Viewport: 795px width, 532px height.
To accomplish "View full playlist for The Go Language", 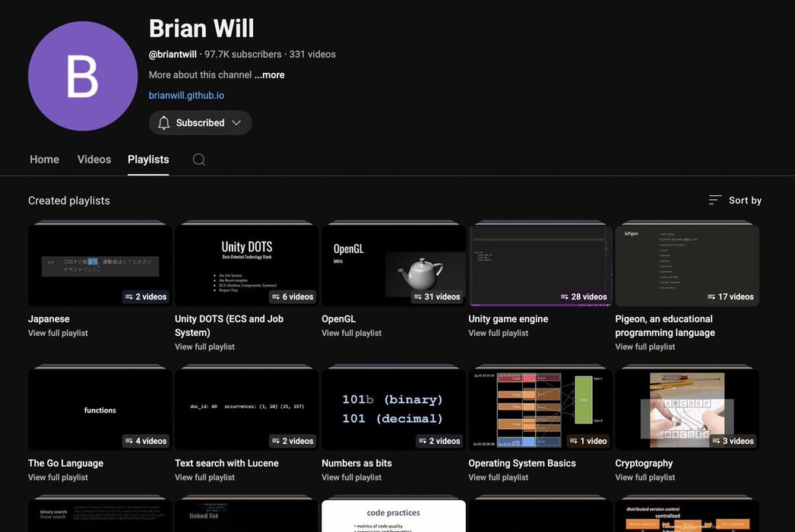I will [58, 477].
